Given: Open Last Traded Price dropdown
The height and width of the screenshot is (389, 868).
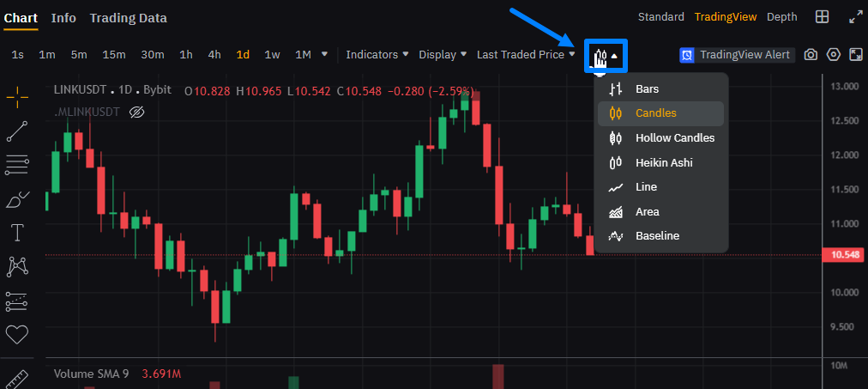Looking at the screenshot, I should tap(525, 55).
